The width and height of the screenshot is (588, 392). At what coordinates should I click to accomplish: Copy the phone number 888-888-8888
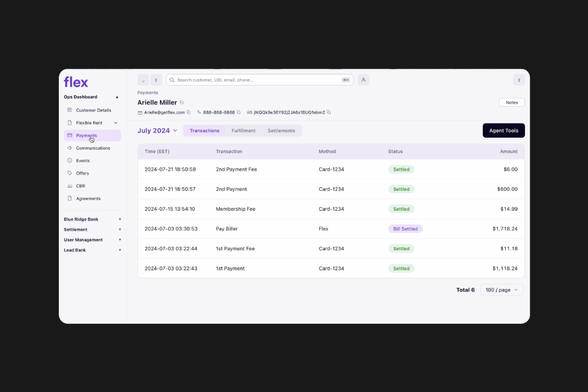pyautogui.click(x=239, y=112)
